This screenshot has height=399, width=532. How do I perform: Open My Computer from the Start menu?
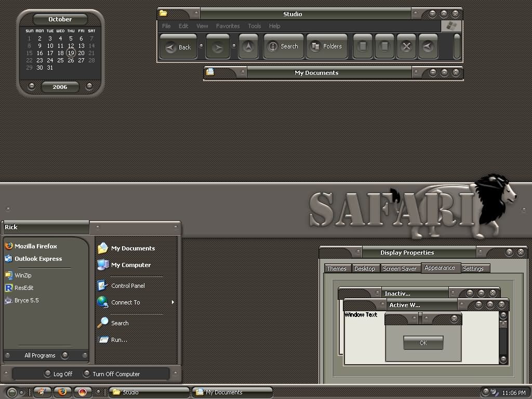[x=124, y=264]
